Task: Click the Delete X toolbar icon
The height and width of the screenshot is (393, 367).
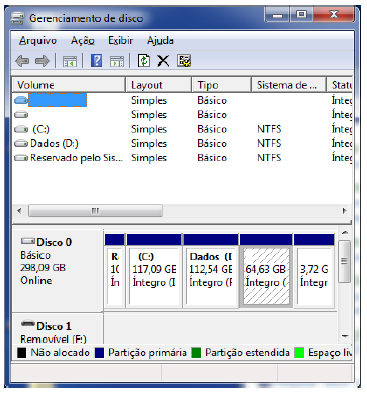Action: click(x=163, y=61)
